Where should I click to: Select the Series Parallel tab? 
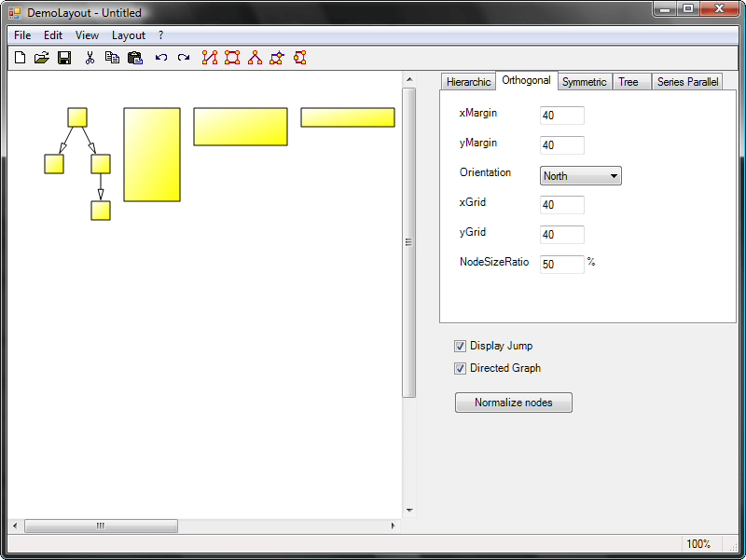687,82
